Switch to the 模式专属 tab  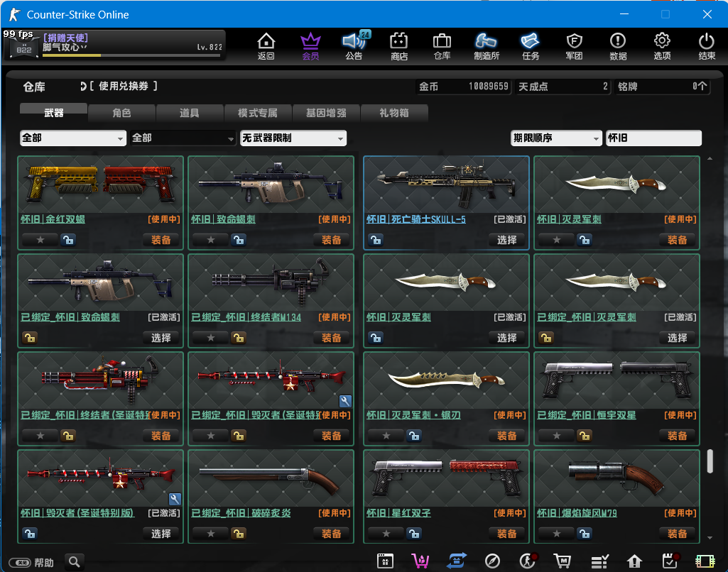click(258, 113)
